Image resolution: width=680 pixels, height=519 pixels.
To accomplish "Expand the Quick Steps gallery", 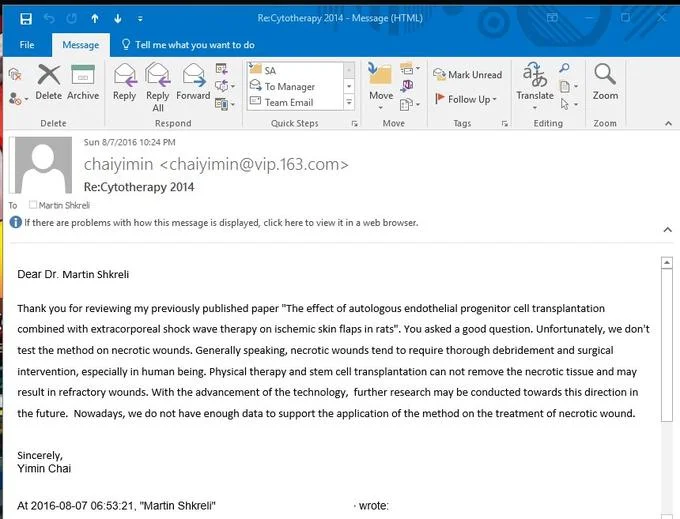I will coord(349,103).
